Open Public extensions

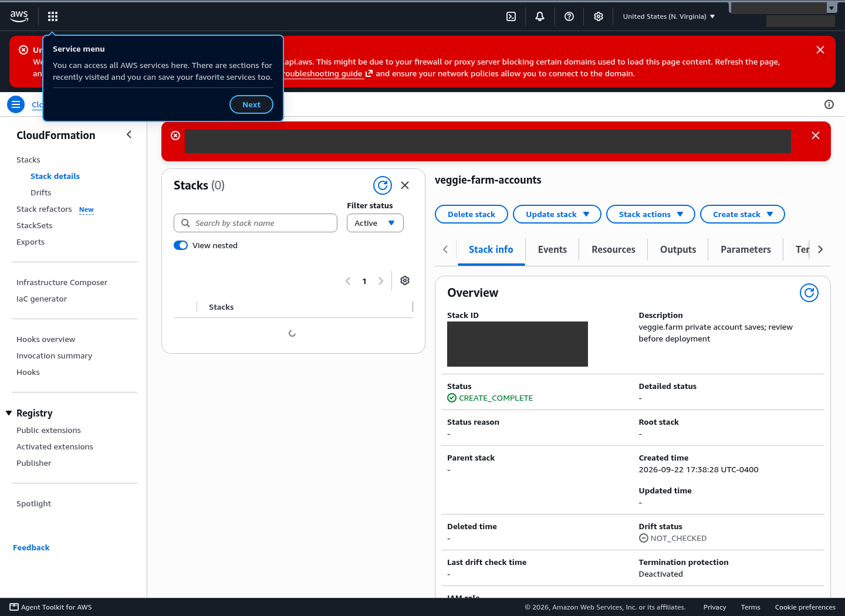(x=49, y=430)
